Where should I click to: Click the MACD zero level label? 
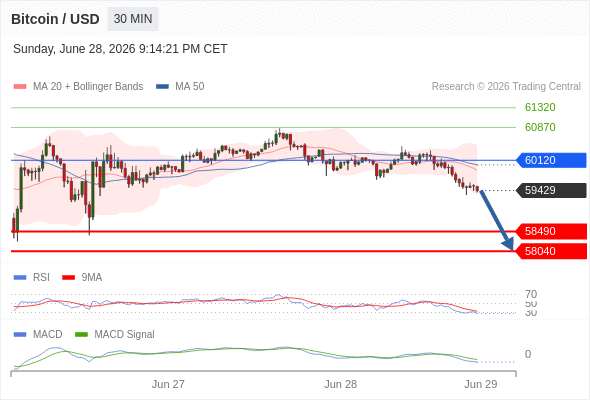[528, 354]
